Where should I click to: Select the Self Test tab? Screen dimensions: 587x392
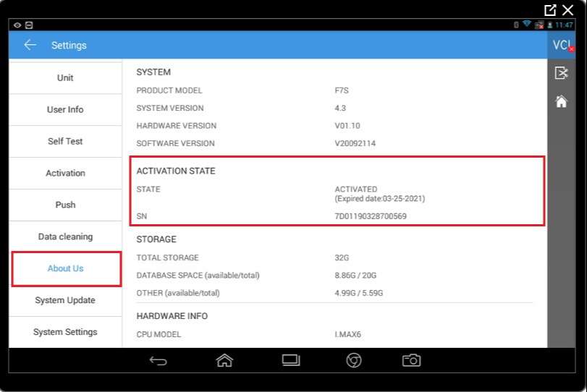click(x=65, y=141)
